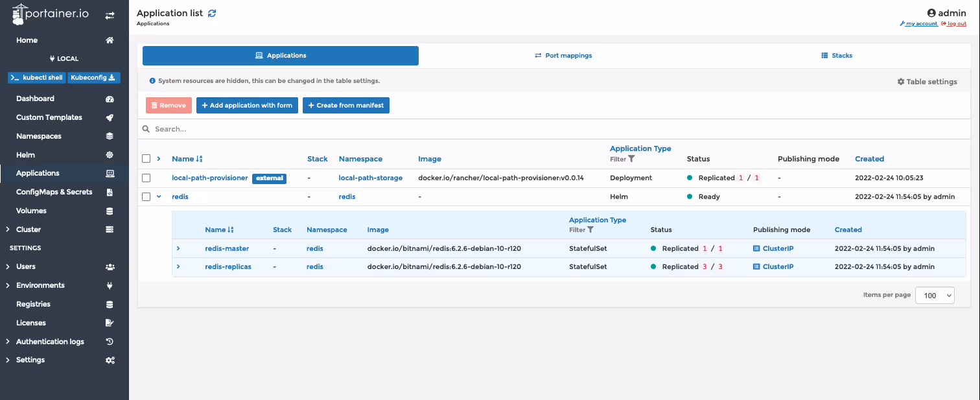Viewport: 980px width, 400px height.
Task: Click the sidebar collapse arrows icon
Action: (110, 15)
